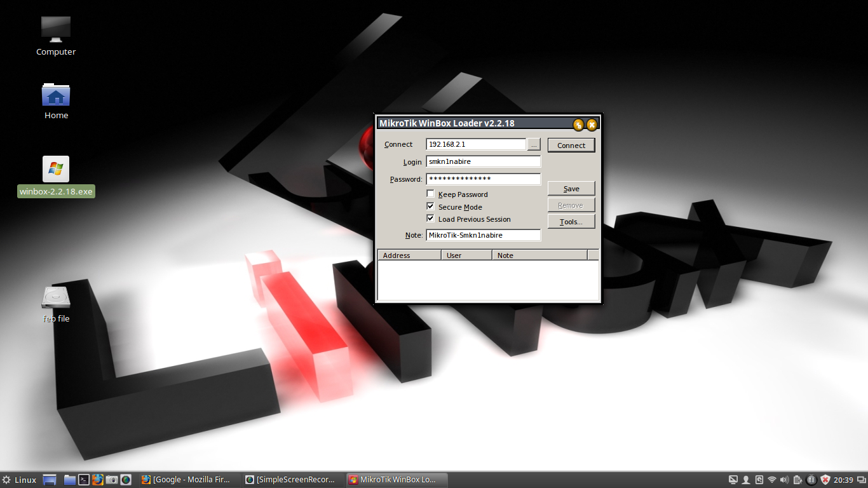Click the Note field MikroTik-Smkn1nabire
Viewport: 868px width, 488px height.
click(483, 235)
